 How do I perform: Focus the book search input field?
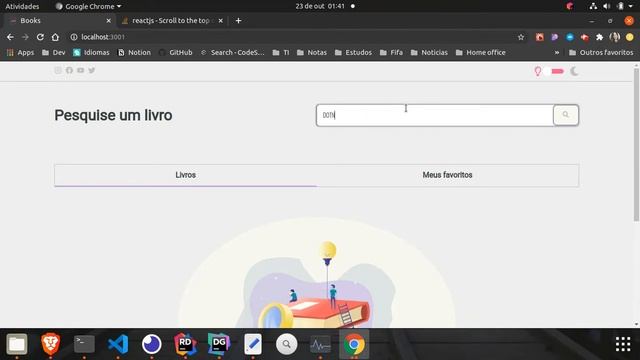click(435, 115)
